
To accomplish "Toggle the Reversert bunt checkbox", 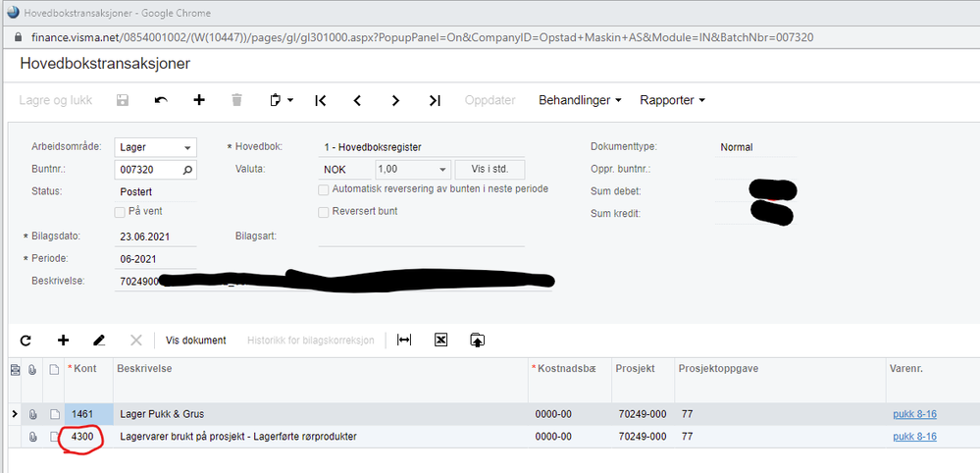I will [323, 212].
